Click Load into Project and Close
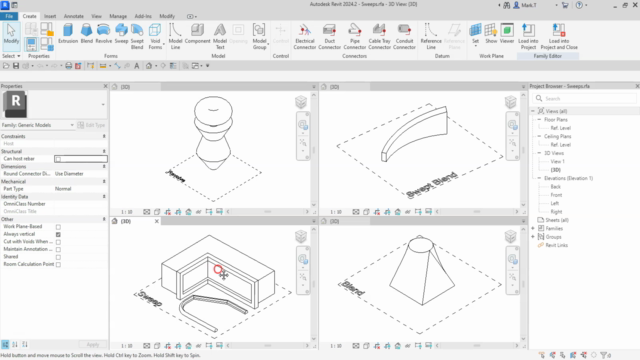Screen dimensions: 640x360 559,36
